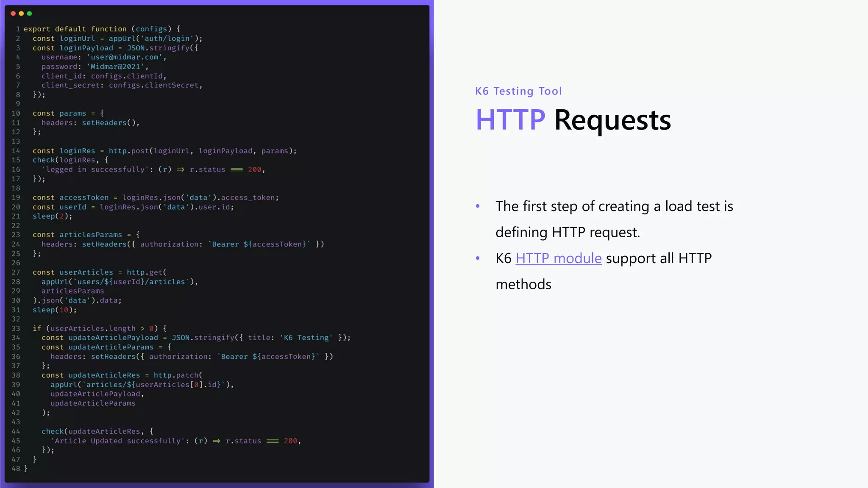Image resolution: width=868 pixels, height=488 pixels.
Task: Click the green maximize dot on code window
Action: (29, 14)
